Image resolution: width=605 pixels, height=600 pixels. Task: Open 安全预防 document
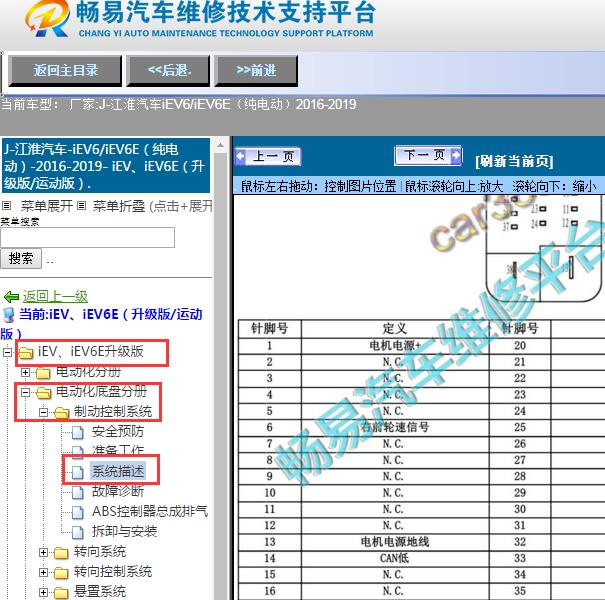pos(118,431)
